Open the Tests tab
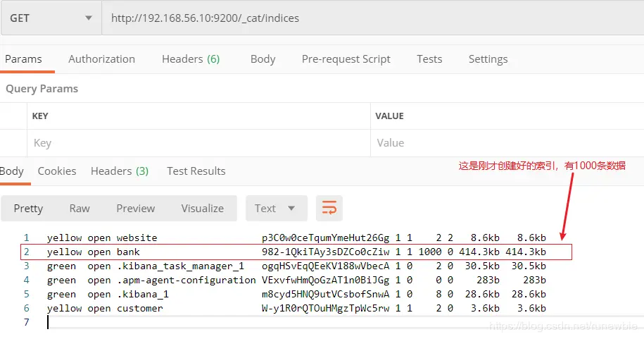644x339 pixels. 429,59
